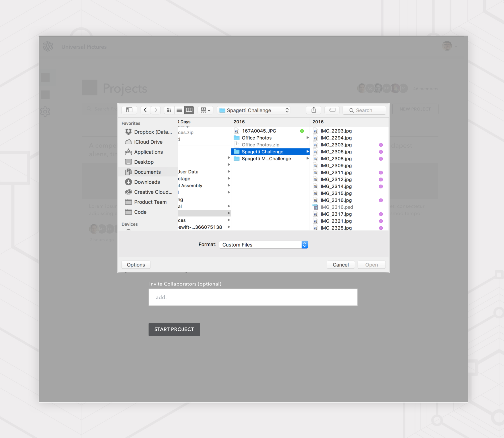Viewport: 504px width, 438px height.
Task: Open Spagetti M...Challenge folder
Action: (270, 159)
